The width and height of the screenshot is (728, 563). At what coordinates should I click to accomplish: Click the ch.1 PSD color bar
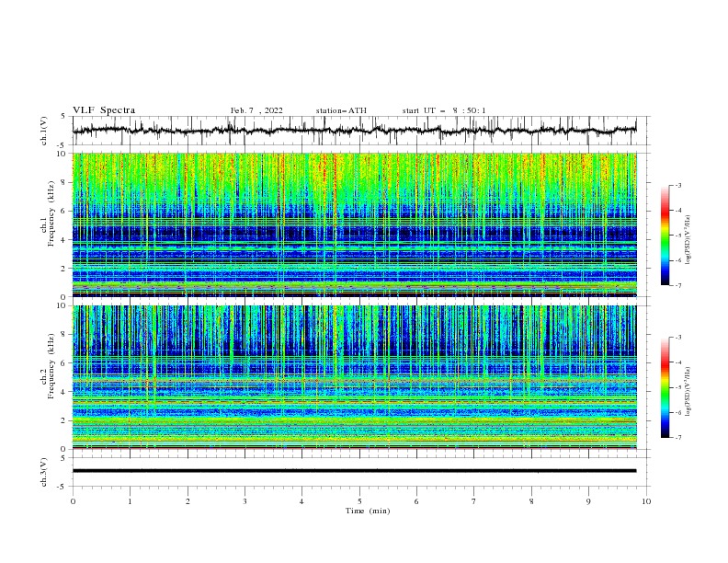[665, 236]
